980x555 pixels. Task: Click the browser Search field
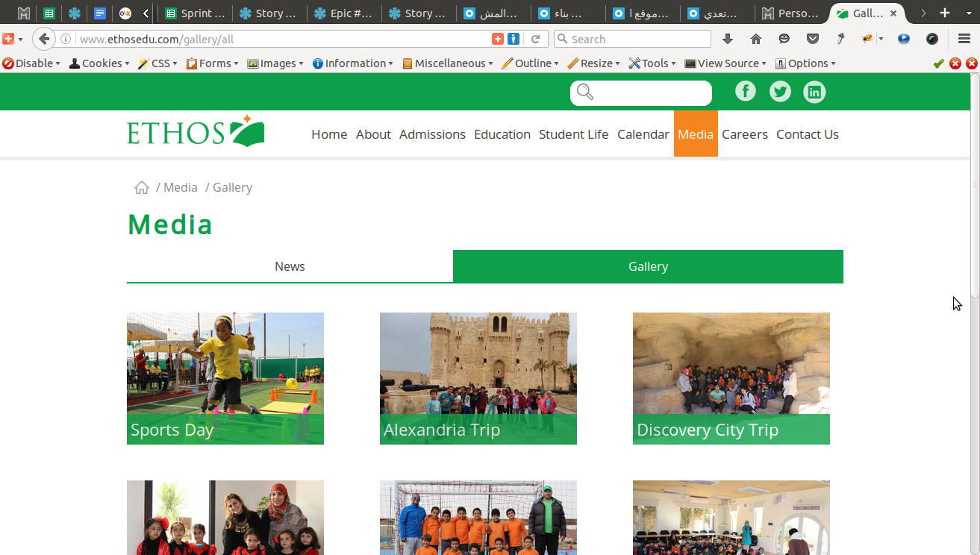coord(632,39)
